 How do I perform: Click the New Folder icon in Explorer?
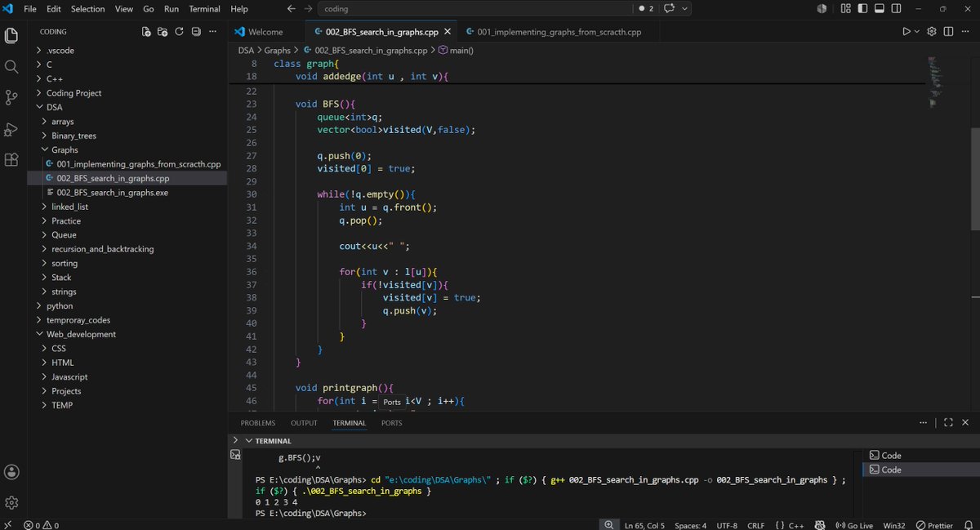point(163,32)
